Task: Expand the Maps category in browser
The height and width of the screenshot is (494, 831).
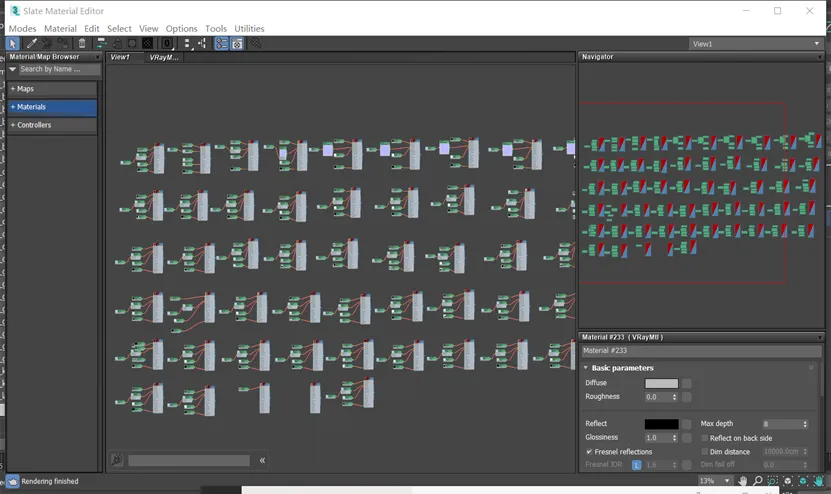Action: (x=25, y=89)
